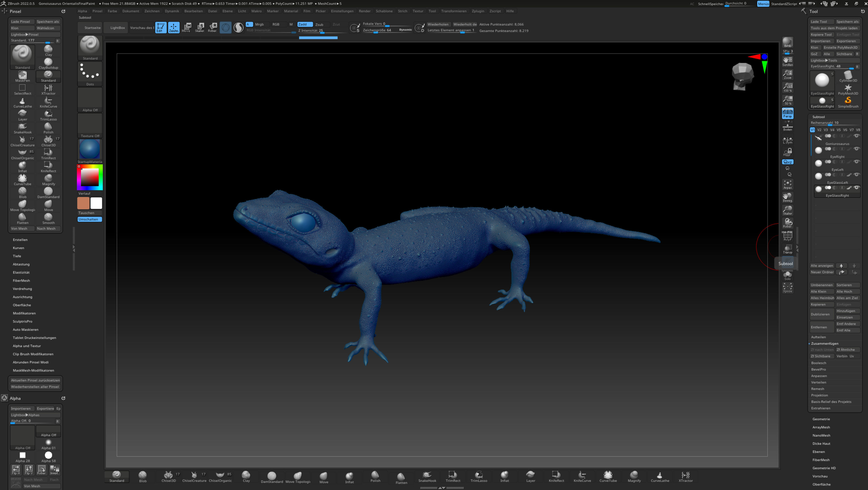The image size is (868, 490).
Task: Click the Umbenennen subtool button
Action: [x=822, y=285]
